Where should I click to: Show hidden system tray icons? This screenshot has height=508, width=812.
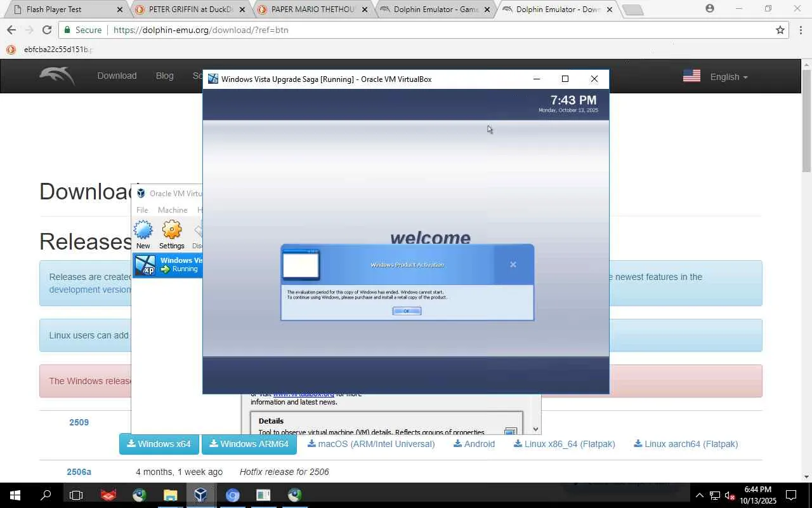click(699, 495)
